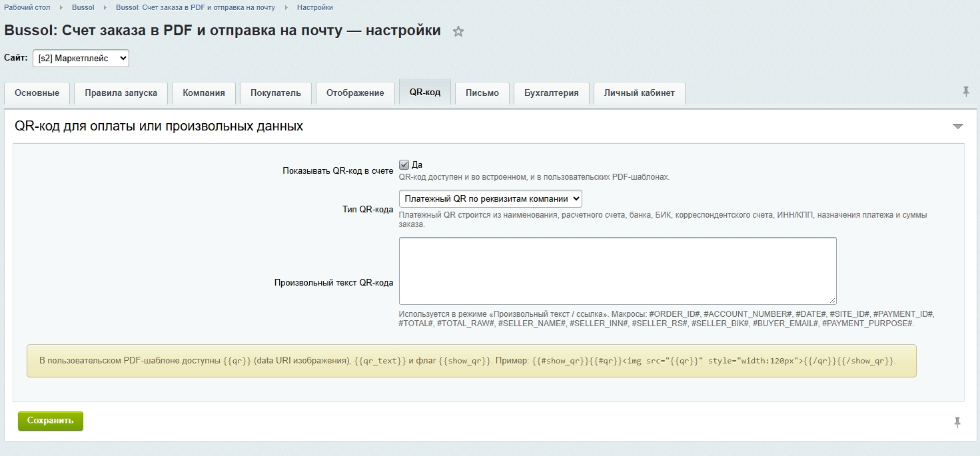The height and width of the screenshot is (456, 980).
Task: Click the «Показывать QR-код в счете» label
Action: [338, 171]
